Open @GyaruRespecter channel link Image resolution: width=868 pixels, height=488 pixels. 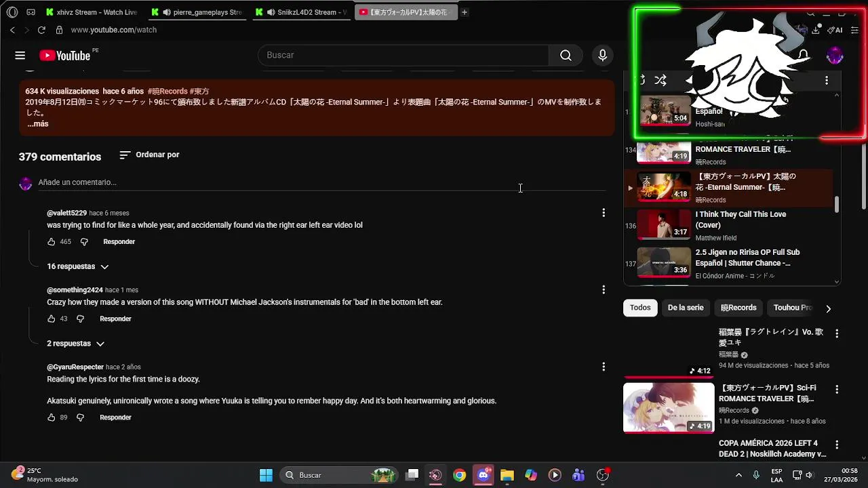(75, 367)
